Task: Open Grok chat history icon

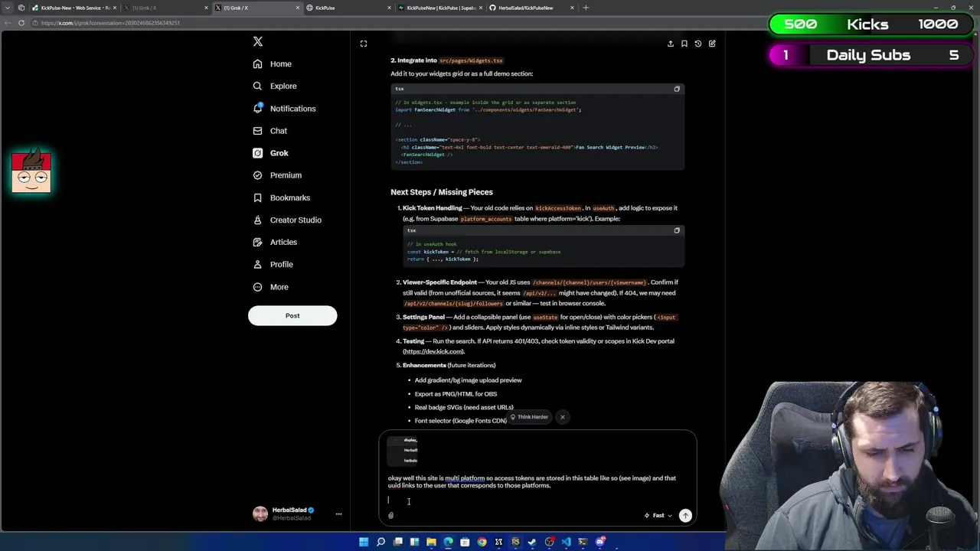Action: tap(698, 44)
